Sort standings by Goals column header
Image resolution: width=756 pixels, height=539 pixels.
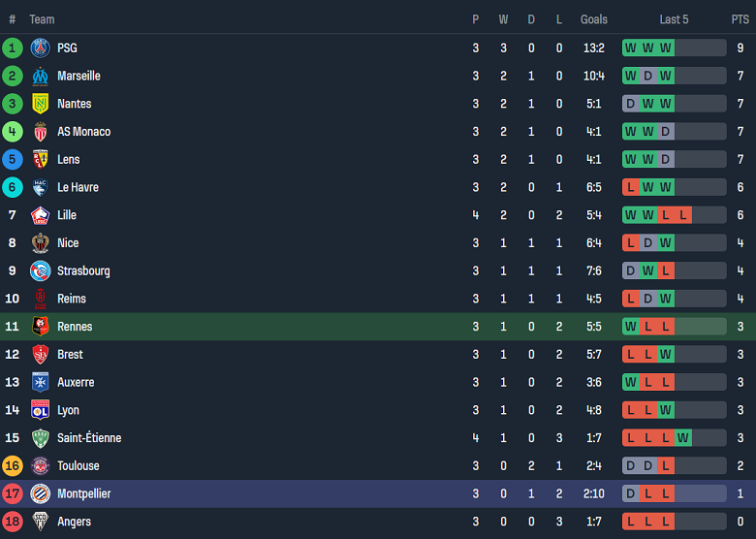(594, 19)
